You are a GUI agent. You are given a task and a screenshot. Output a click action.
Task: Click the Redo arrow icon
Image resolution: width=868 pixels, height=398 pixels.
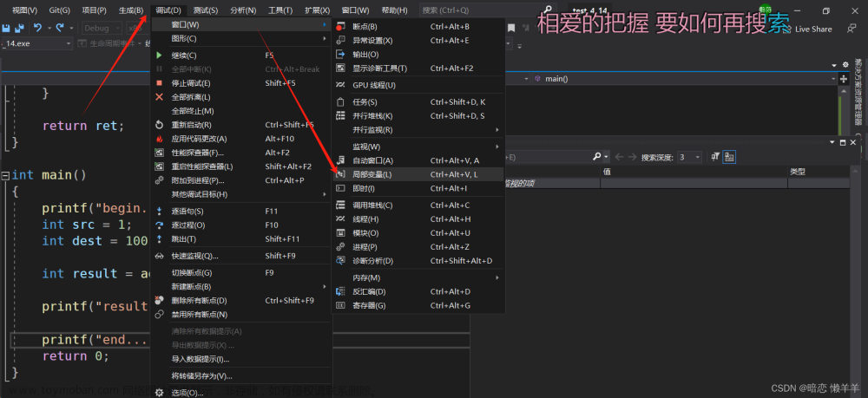point(60,28)
